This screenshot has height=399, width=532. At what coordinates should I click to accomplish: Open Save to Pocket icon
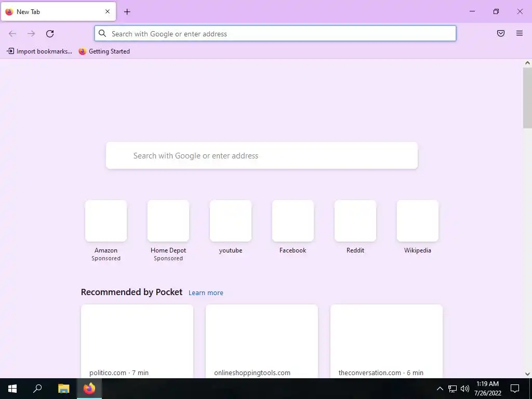coord(501,33)
